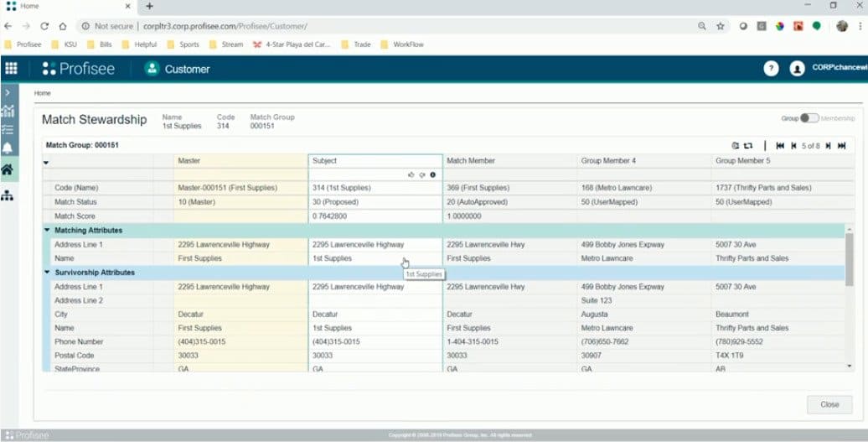The height and width of the screenshot is (442, 868).
Task: Click the refresh arrows icon above grid
Action: [x=748, y=146]
